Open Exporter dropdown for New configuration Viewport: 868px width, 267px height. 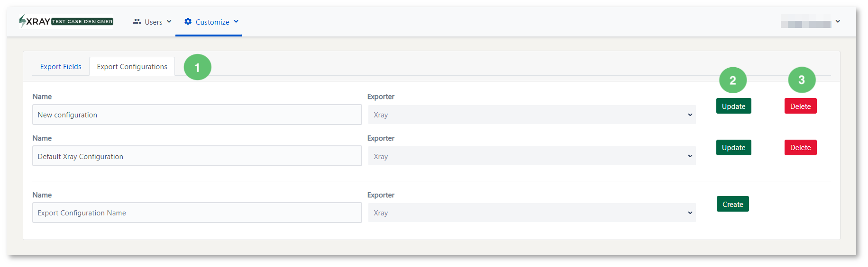point(532,115)
